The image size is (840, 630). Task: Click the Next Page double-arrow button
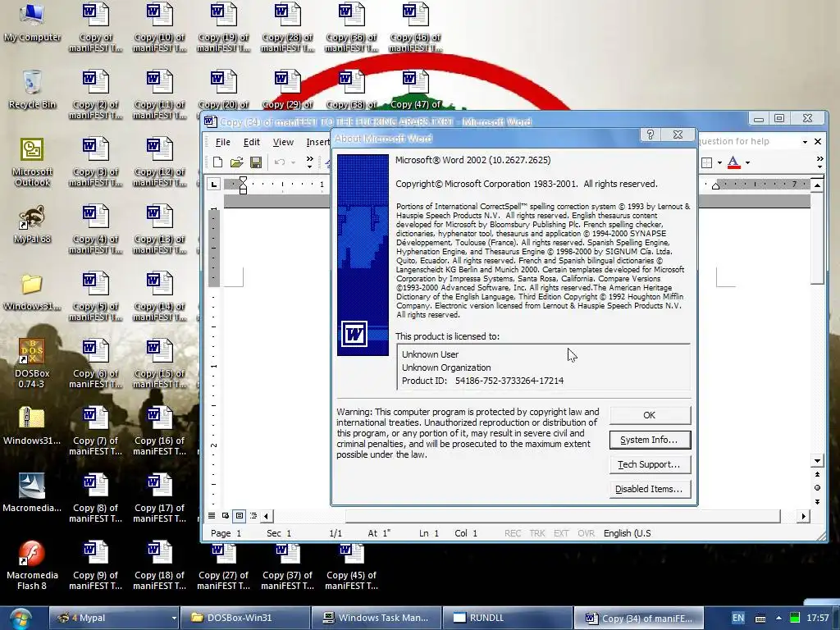(x=817, y=501)
